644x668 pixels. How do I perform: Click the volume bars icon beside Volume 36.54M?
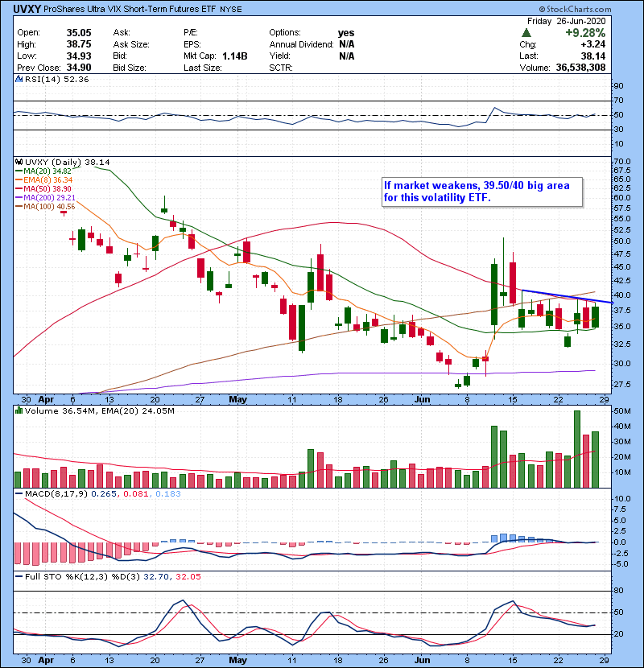pyautogui.click(x=19, y=410)
